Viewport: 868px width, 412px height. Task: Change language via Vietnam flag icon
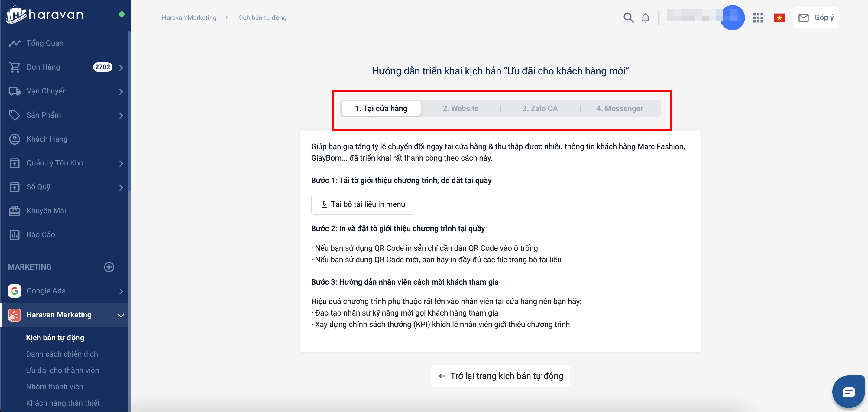(779, 18)
